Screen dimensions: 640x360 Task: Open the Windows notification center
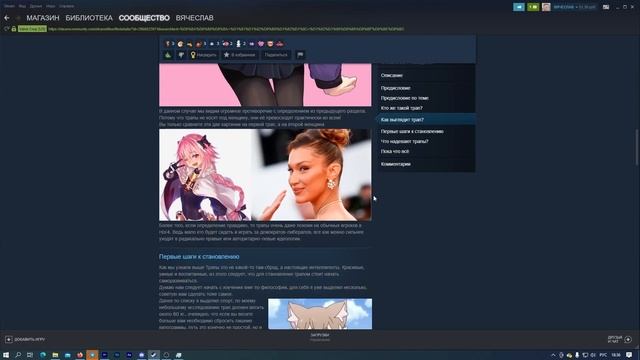[629, 355]
